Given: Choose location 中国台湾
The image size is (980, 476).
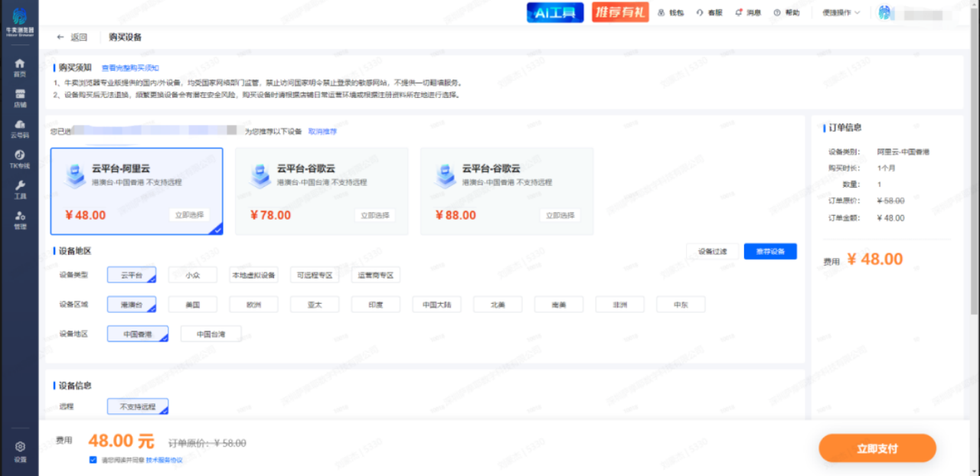Looking at the screenshot, I should point(211,334).
